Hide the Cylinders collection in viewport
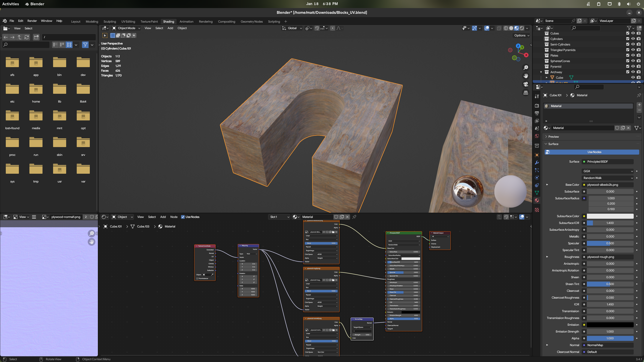This screenshot has height=362, width=644. (633, 39)
